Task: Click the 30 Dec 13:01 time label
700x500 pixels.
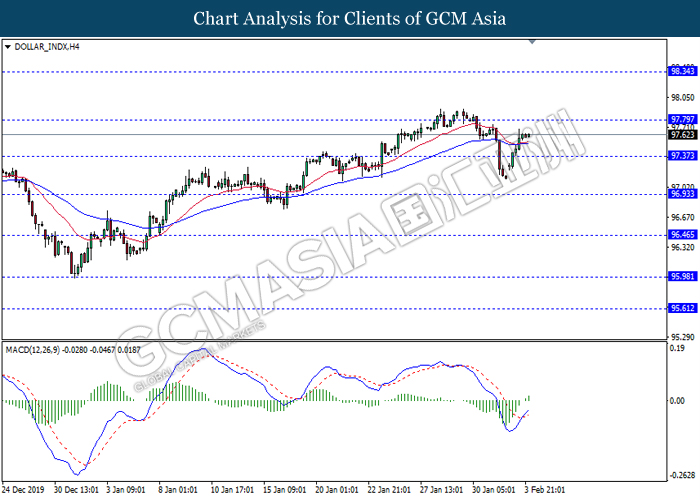Action: (x=76, y=490)
